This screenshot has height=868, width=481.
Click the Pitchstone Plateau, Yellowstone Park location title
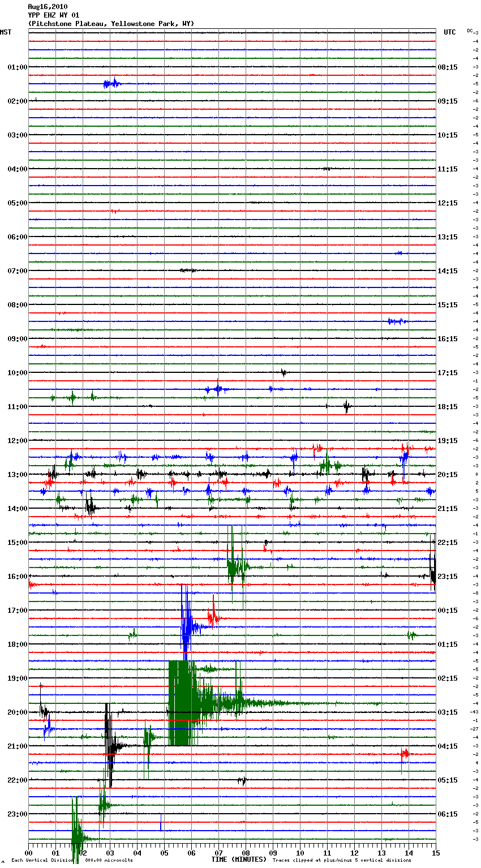coord(111,24)
